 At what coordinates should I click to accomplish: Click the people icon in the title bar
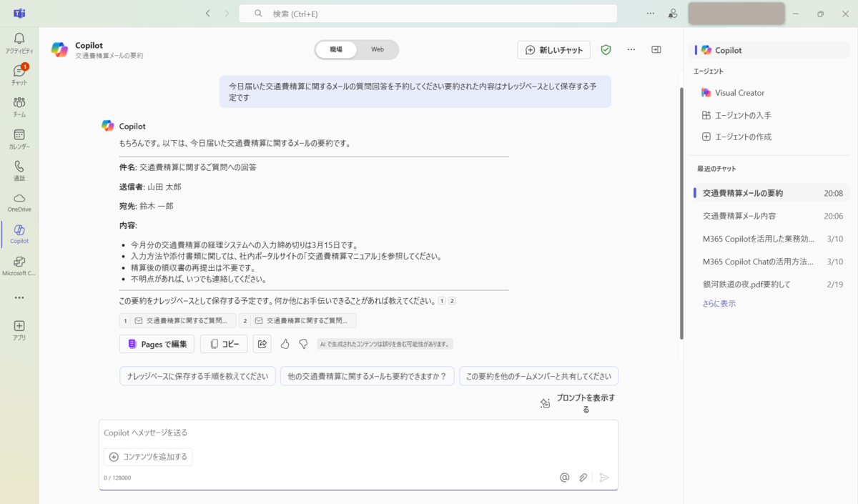673,14
